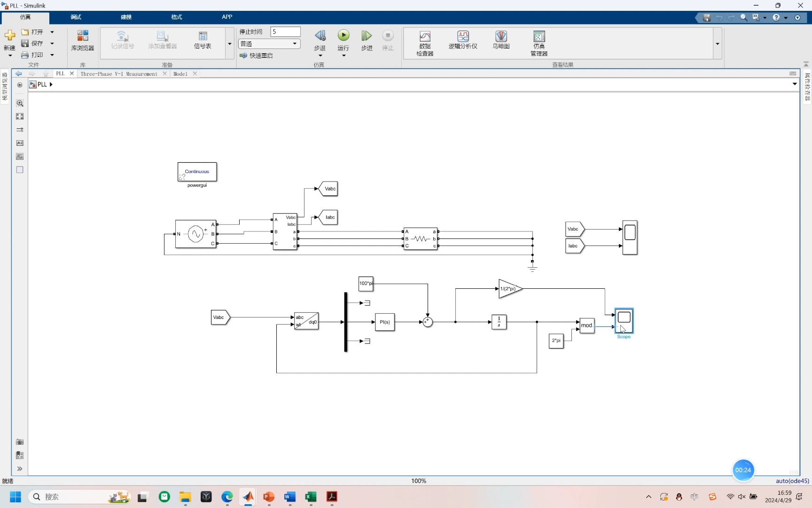This screenshot has height=508, width=812.
Task: Open the Library Browser
Action: click(x=83, y=40)
